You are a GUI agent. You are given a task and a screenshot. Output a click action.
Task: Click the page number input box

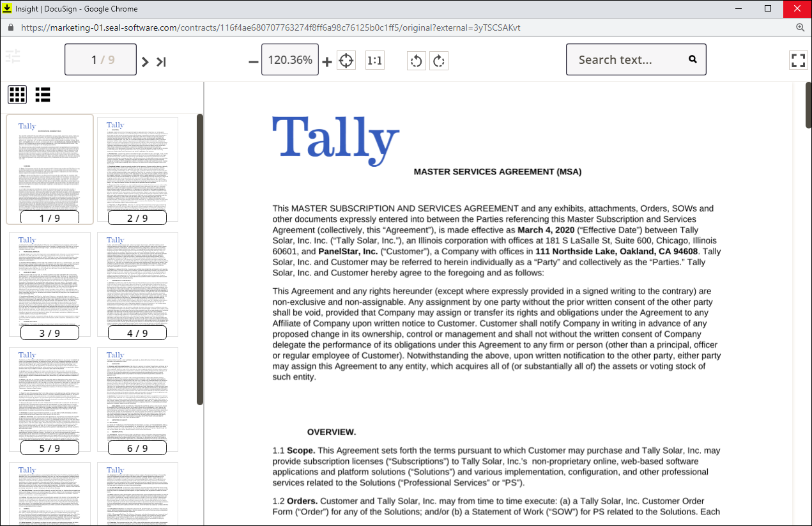coord(100,59)
